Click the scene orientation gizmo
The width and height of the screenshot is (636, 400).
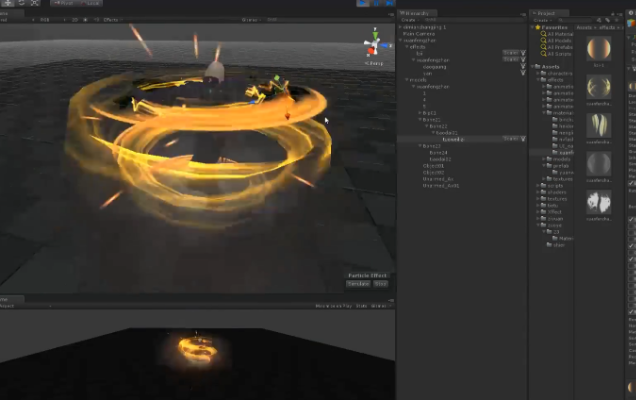coord(376,47)
